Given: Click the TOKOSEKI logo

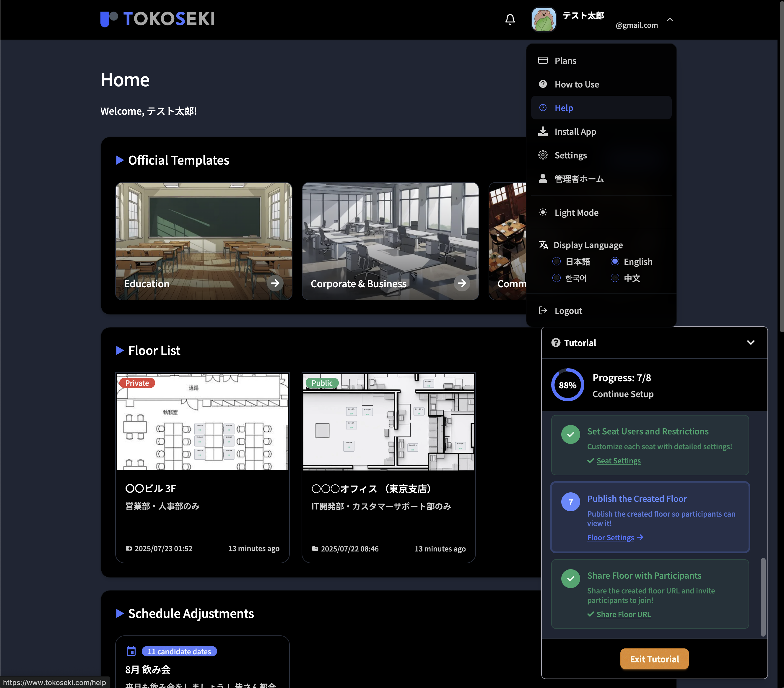Looking at the screenshot, I should tap(157, 19).
